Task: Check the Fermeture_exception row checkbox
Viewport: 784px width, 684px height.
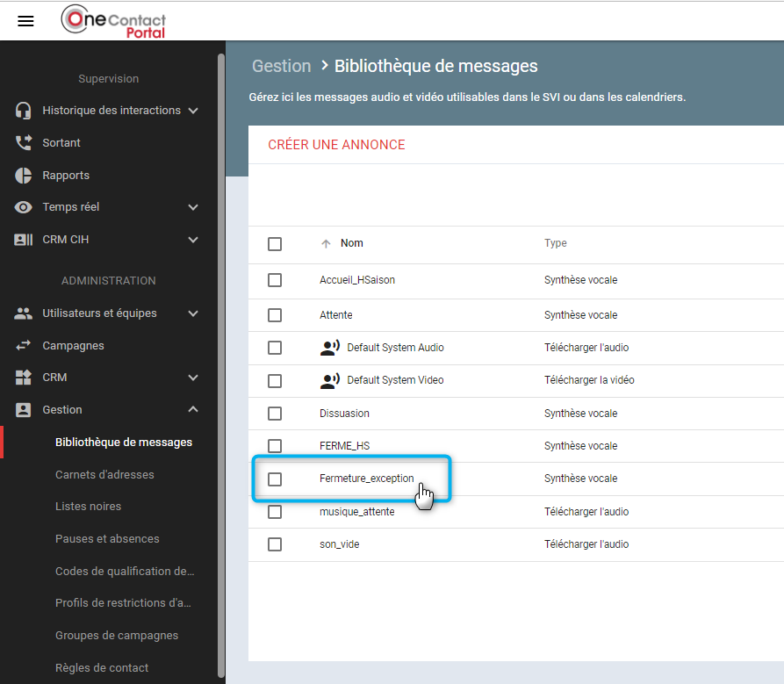Action: pyautogui.click(x=275, y=479)
